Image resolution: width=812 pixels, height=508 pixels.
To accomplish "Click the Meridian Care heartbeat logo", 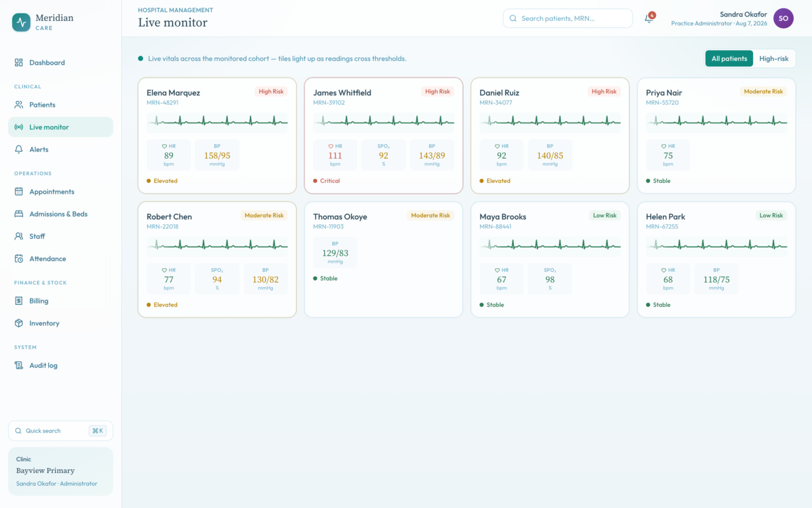I will 22,23.
